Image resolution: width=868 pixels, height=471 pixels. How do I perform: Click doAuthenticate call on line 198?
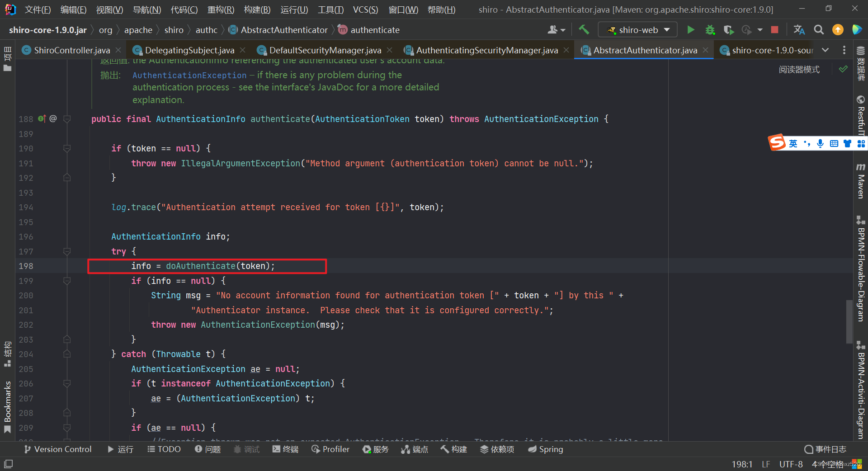point(201,266)
